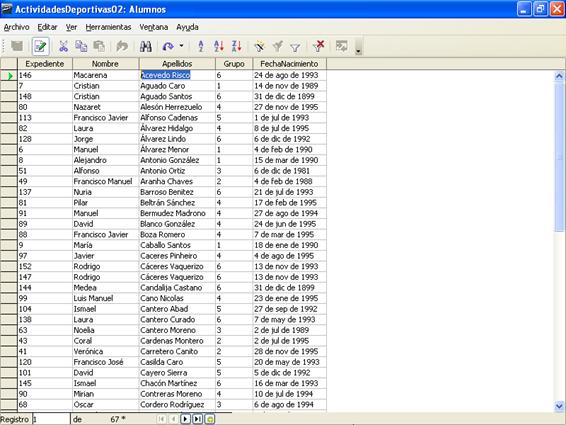Viewport: 566px width, 425px height.
Task: Toggle the Edit Data mode icon
Action: click(x=40, y=46)
